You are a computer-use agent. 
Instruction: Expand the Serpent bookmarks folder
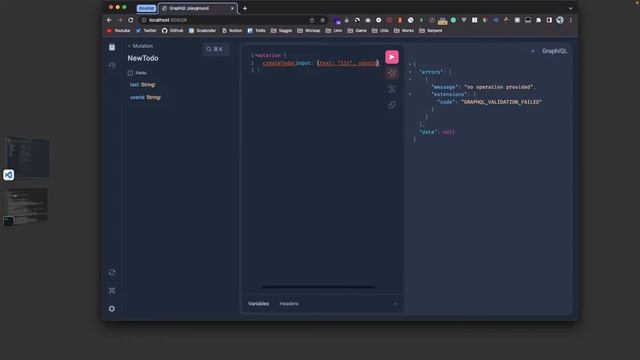tap(431, 31)
